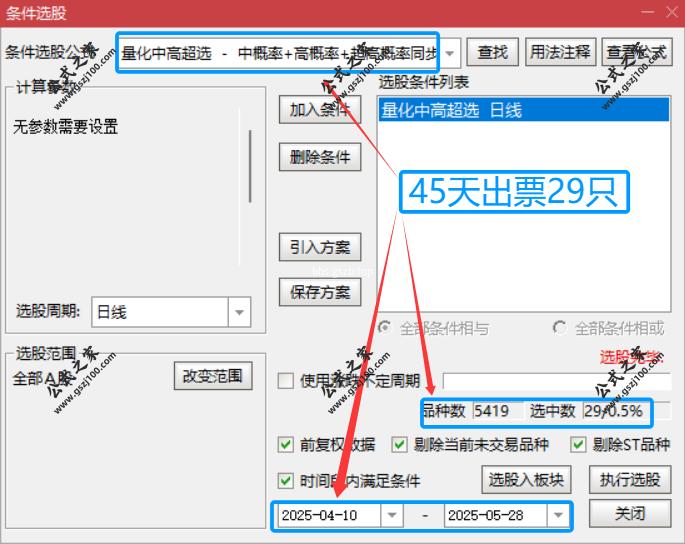Open the 选股周期 日线 dropdown arrow
This screenshot has width=685, height=544.
pos(239,312)
